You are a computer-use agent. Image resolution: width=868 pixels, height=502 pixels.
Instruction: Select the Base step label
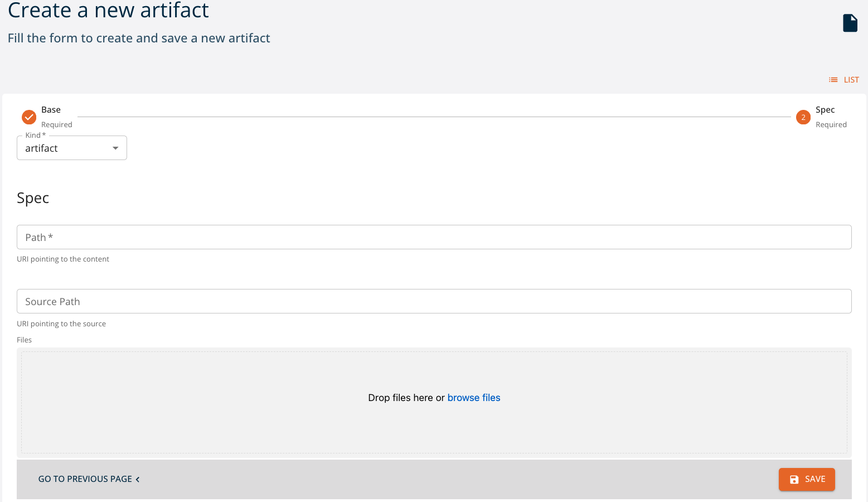pyautogui.click(x=51, y=110)
